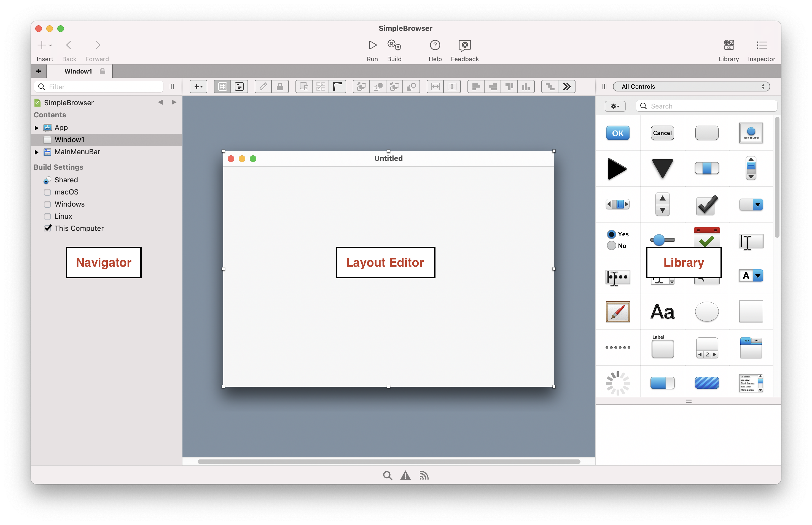Image resolution: width=812 pixels, height=525 pixels.
Task: Open the measurements ruler tool
Action: pos(338,86)
